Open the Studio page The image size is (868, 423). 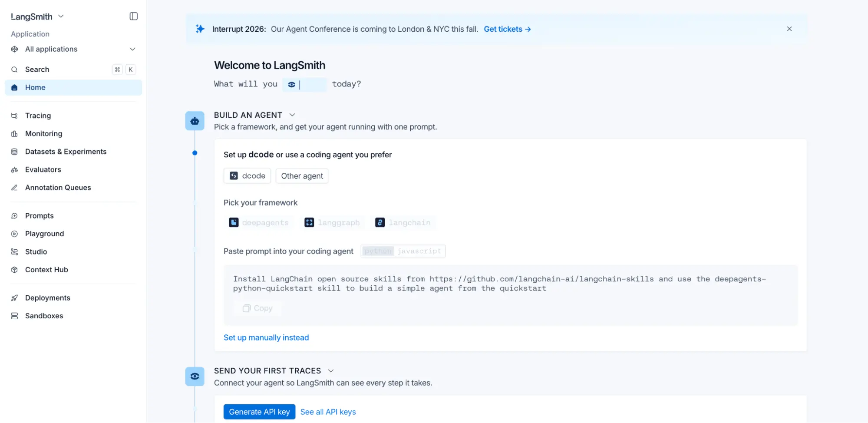[x=73, y=252]
